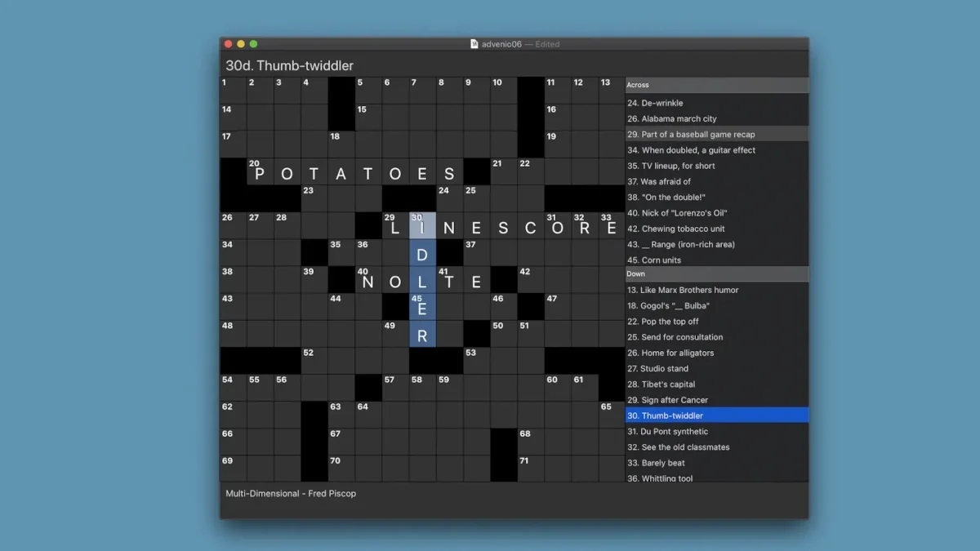Select "31. Du Pont synthetic" clue
The height and width of the screenshot is (551, 980).
716,431
